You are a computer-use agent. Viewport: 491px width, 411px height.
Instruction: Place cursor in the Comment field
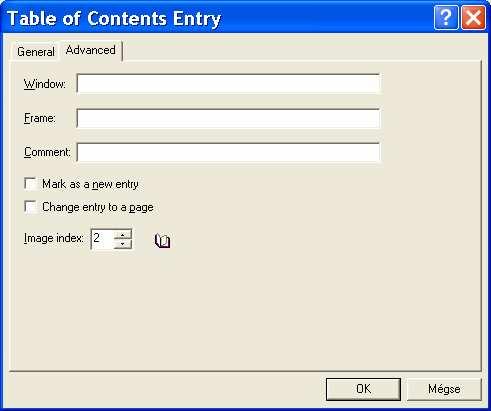[x=228, y=152]
